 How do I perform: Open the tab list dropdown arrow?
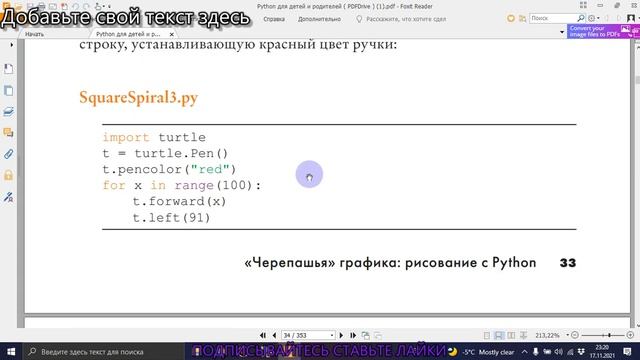[562, 32]
